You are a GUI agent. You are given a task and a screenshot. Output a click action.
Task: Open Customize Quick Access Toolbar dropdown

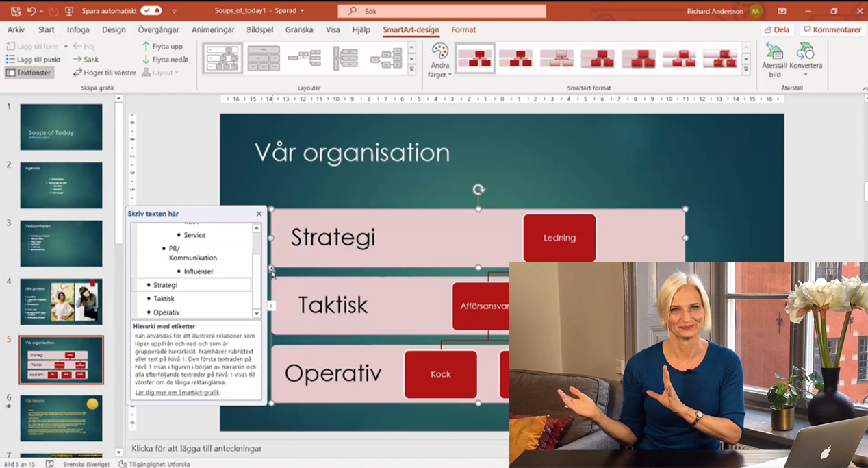point(175,11)
